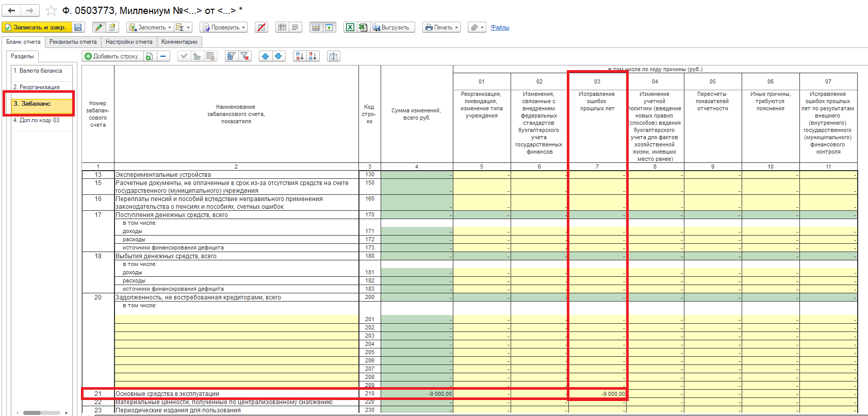Image resolution: width=868 pixels, height=416 pixels.
Task: Click Записать и закр. button
Action: pos(37,27)
